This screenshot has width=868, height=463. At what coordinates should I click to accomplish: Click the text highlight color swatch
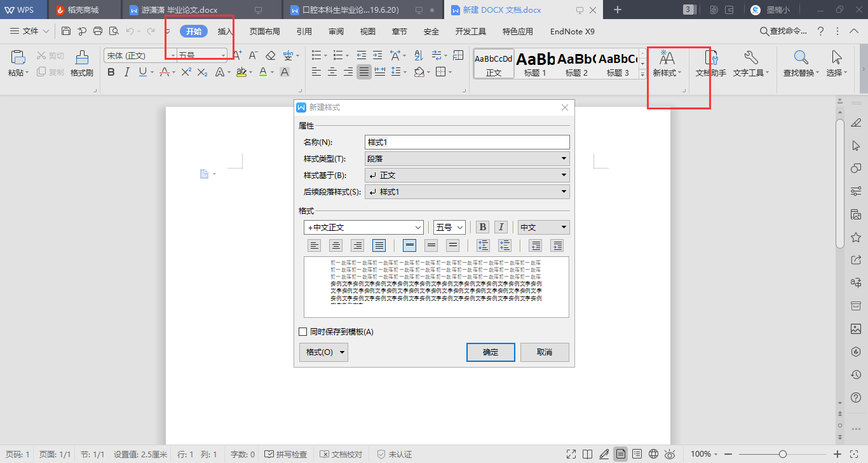point(241,73)
